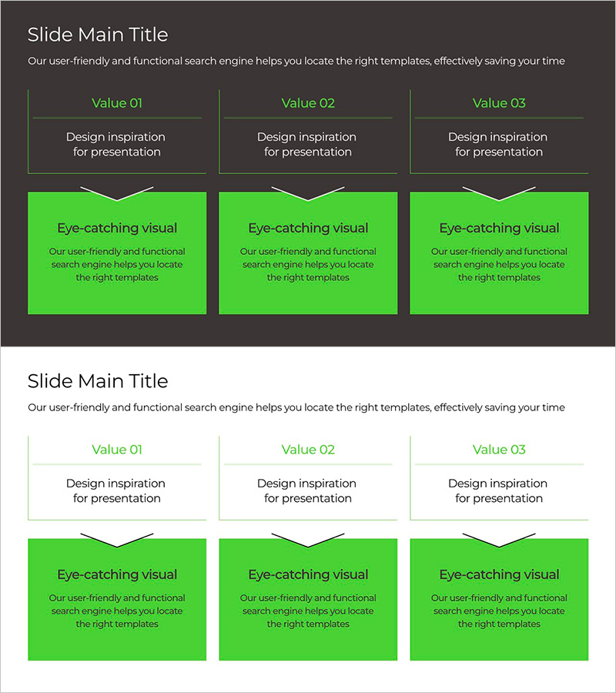Select the "Slide Main Title" heading on the white slide
Viewport: 616px width, 693px height.
point(98,381)
